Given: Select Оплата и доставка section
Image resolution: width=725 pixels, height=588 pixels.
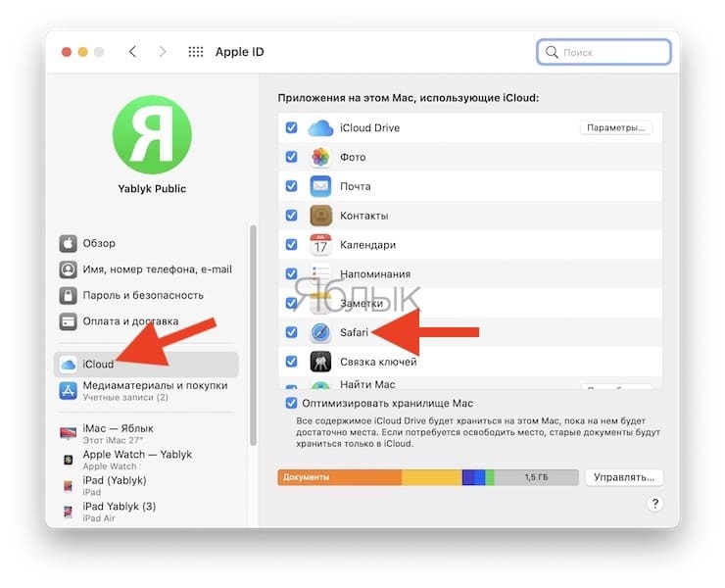Looking at the screenshot, I should pos(147,321).
